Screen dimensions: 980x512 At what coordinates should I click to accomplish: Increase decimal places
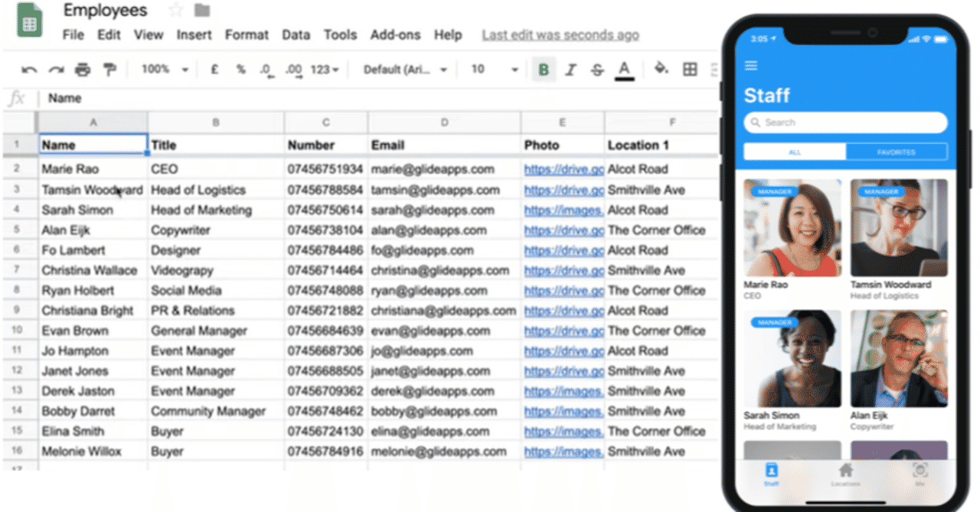(x=293, y=70)
